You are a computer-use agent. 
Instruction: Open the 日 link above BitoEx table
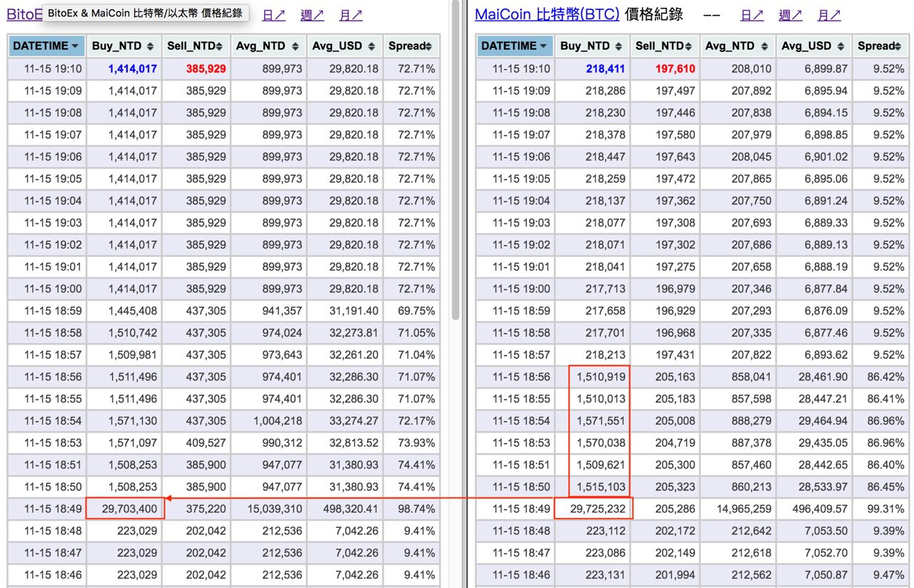(x=273, y=15)
